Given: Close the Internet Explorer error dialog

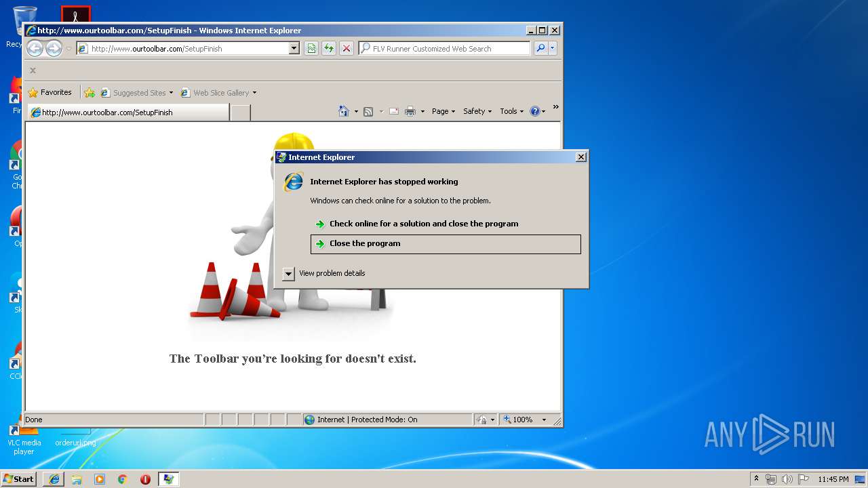Looking at the screenshot, I should point(581,157).
